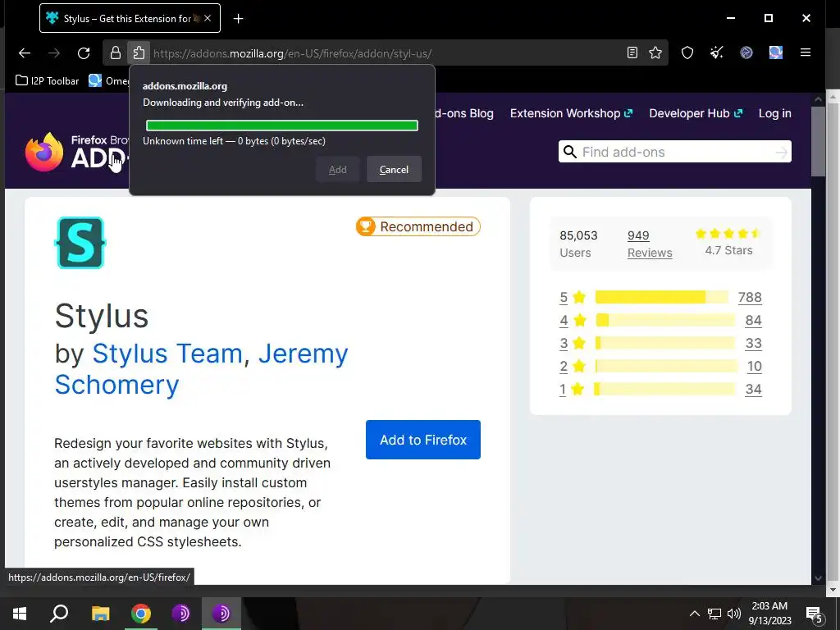Close the Stylus tab

point(208,18)
